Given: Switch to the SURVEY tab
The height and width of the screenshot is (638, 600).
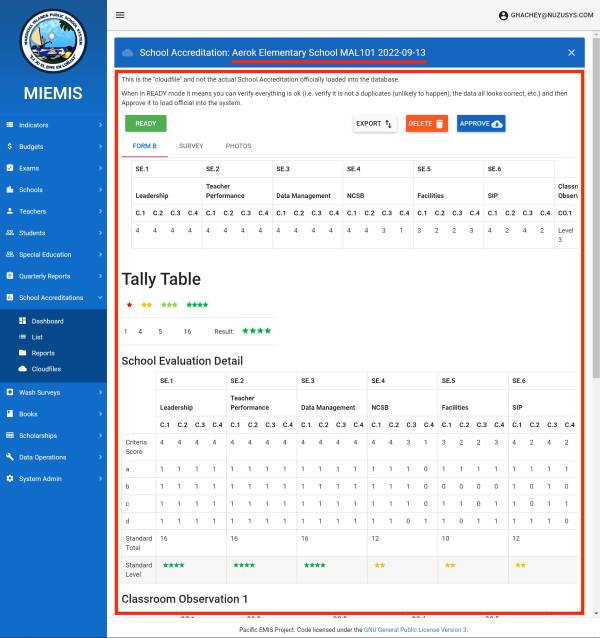Looking at the screenshot, I should 191,146.
